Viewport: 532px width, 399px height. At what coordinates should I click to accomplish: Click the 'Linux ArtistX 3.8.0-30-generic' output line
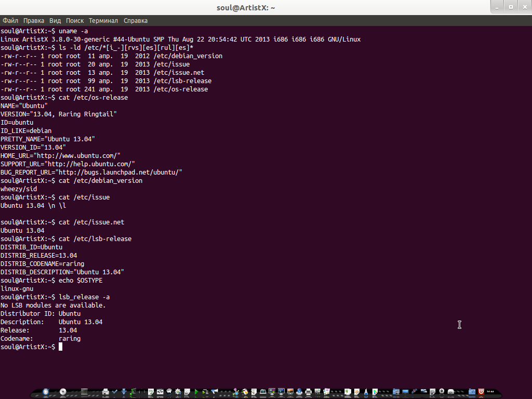180,39
